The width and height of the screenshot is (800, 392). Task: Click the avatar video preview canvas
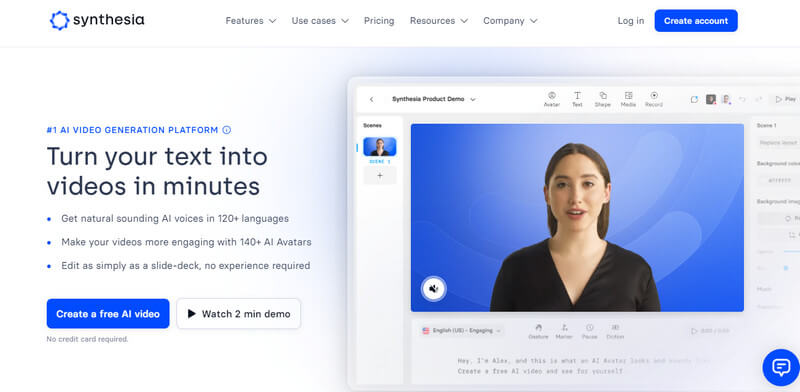pyautogui.click(x=577, y=217)
